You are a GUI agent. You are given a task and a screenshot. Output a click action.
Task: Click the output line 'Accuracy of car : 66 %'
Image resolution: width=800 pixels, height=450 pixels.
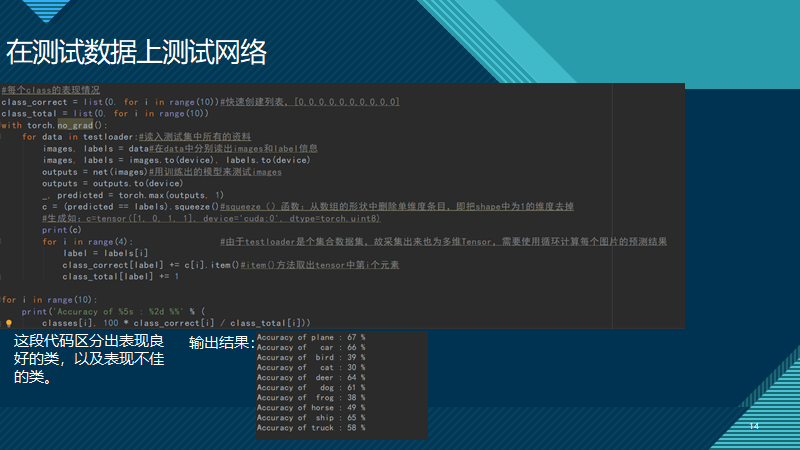(x=311, y=347)
